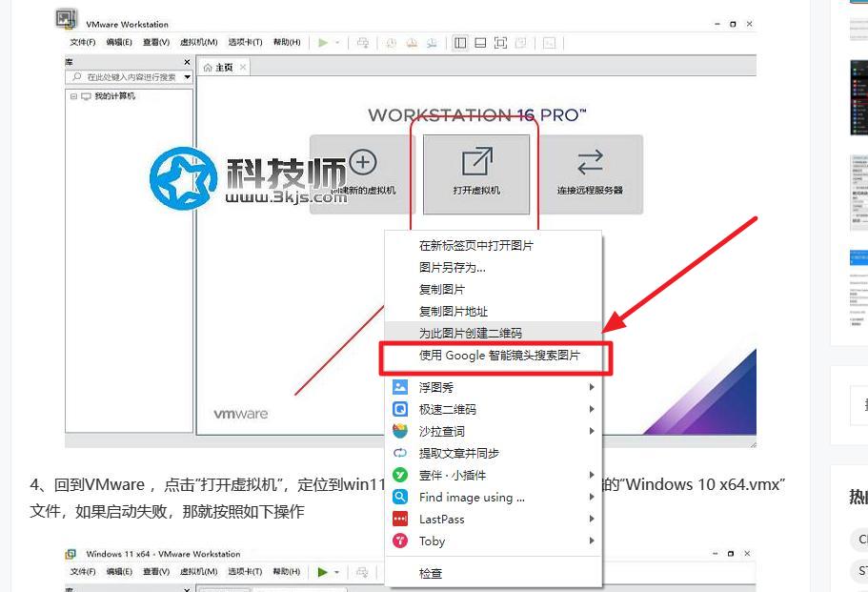868x592 pixels.
Task: Click the VMware Workstation app icon in title bar
Action: pos(66,19)
